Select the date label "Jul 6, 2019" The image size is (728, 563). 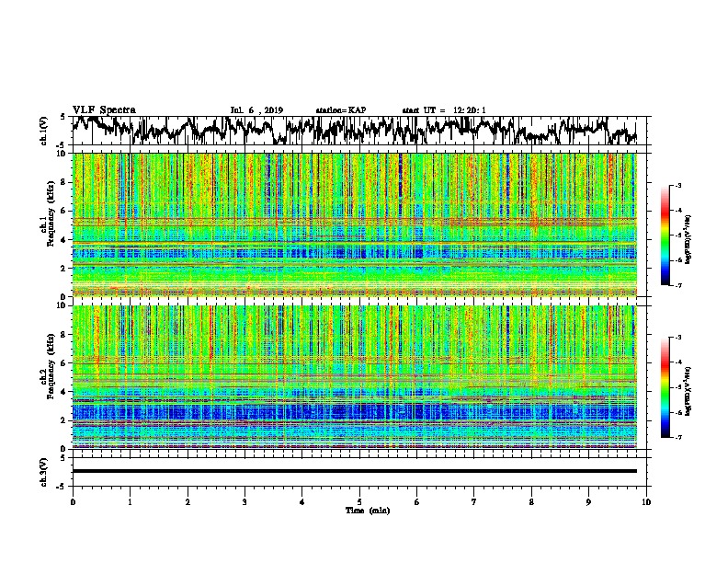point(256,110)
